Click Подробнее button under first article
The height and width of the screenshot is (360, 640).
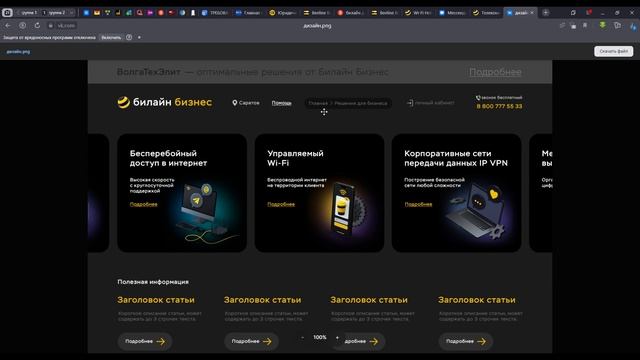pyautogui.click(x=145, y=341)
